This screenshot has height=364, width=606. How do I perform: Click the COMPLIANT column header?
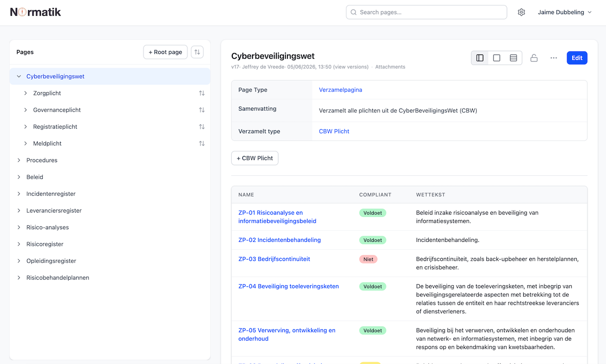pos(375,195)
